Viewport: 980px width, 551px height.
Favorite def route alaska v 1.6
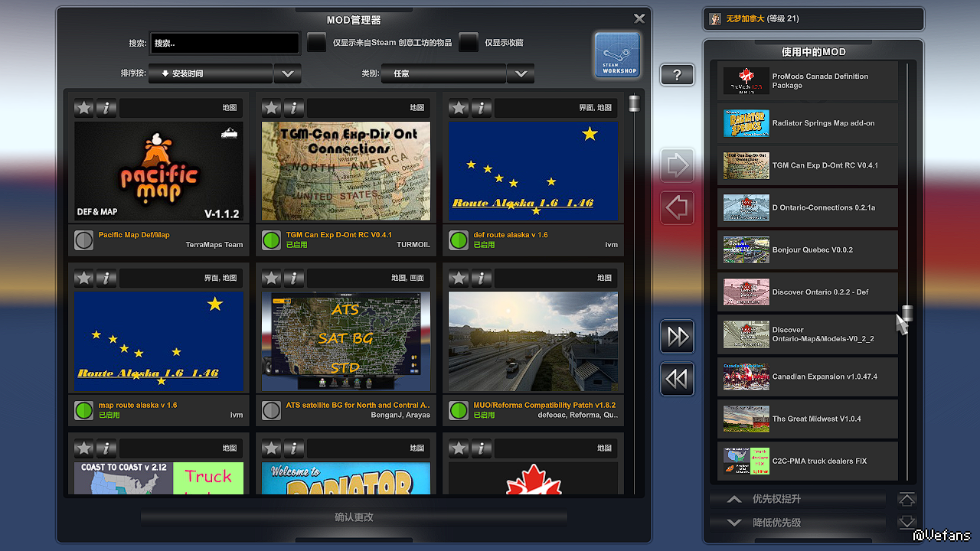pos(459,108)
